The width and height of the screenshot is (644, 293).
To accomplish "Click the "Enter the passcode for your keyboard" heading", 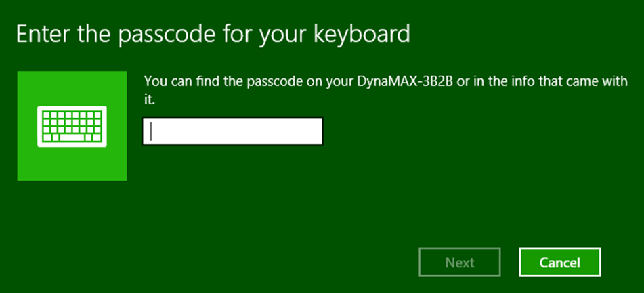I will pyautogui.click(x=213, y=35).
